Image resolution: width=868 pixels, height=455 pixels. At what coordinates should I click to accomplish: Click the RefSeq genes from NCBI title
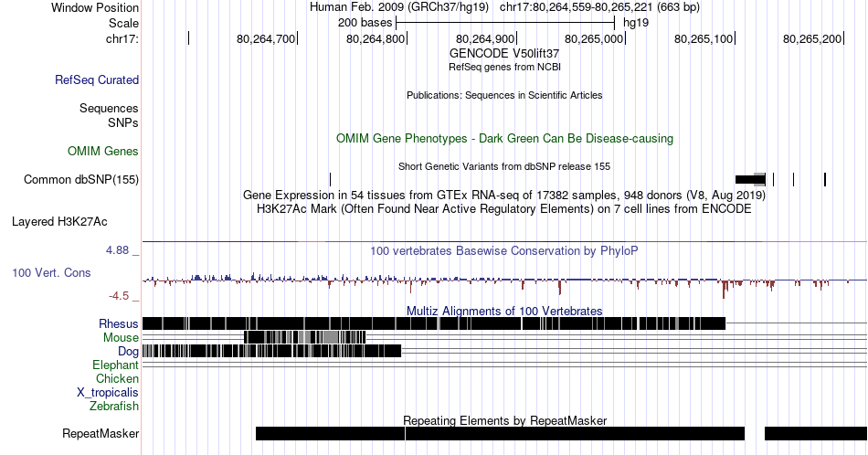click(x=504, y=67)
